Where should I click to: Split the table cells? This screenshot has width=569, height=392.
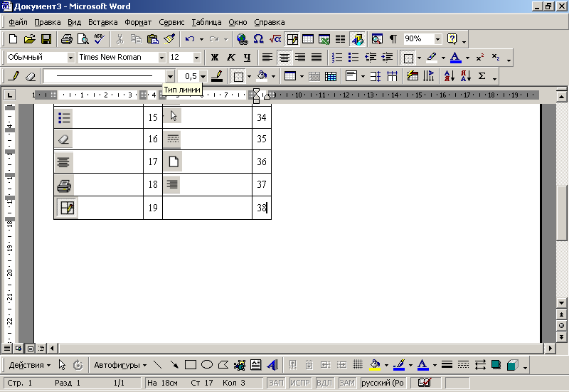[x=331, y=76]
